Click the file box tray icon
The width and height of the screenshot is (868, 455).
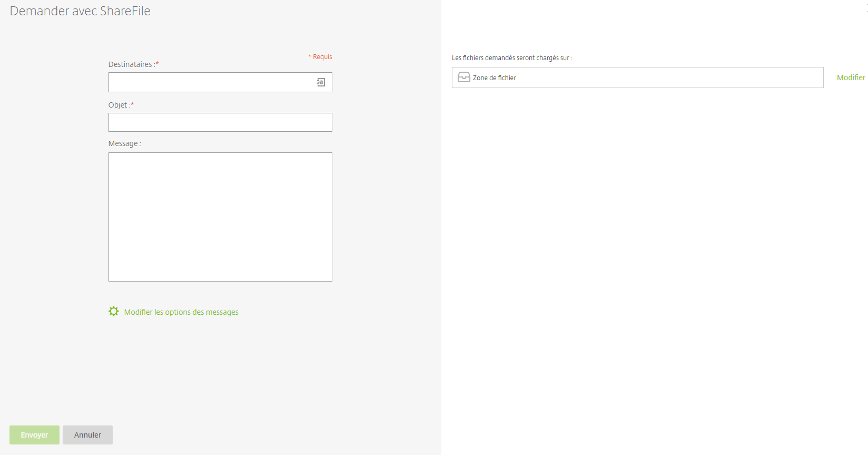[x=463, y=78]
